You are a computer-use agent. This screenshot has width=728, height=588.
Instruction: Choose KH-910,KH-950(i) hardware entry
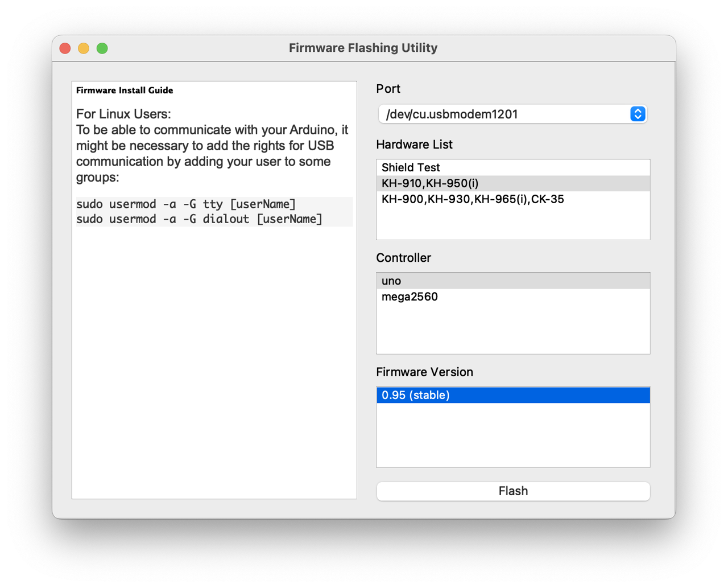point(430,183)
